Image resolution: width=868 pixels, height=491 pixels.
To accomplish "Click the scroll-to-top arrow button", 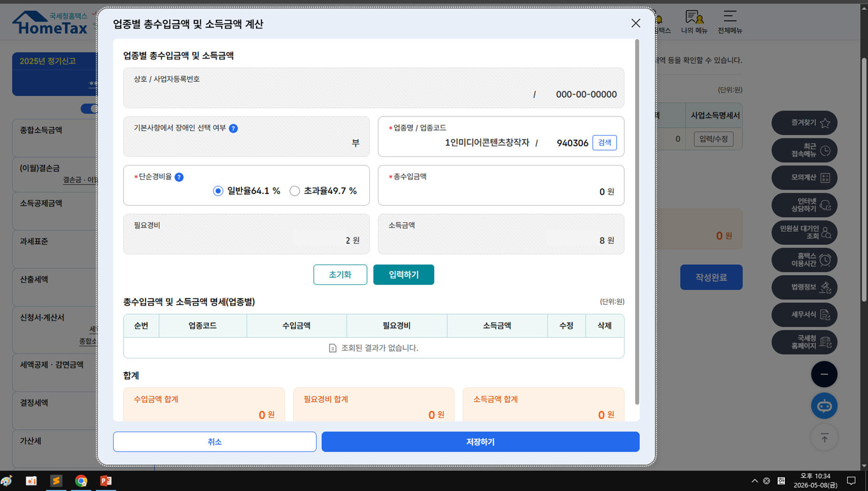I will [824, 438].
